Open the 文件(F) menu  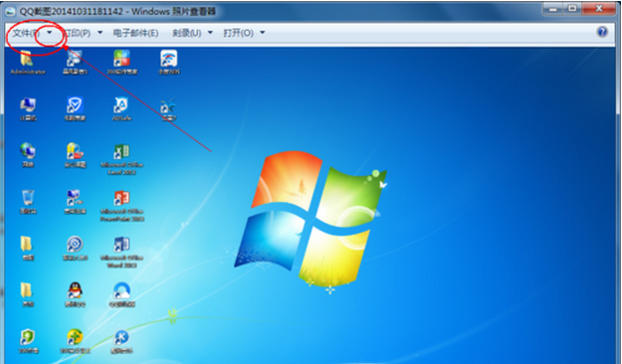26,33
